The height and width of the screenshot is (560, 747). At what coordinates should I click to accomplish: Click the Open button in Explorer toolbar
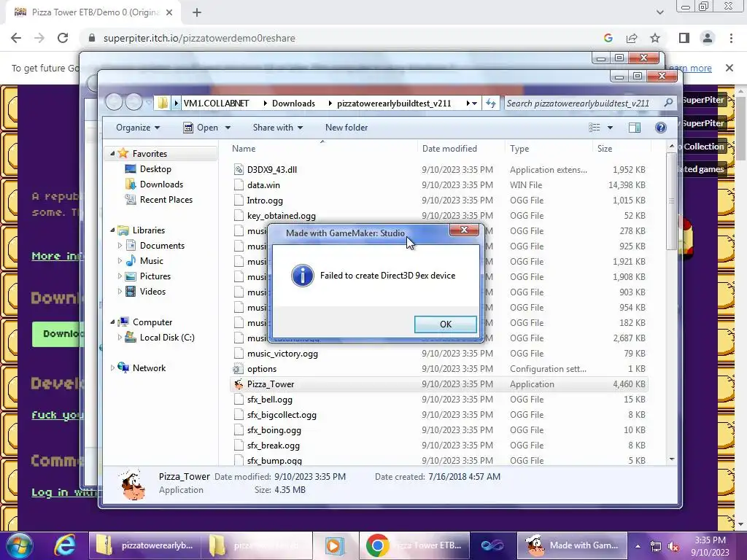coord(202,128)
